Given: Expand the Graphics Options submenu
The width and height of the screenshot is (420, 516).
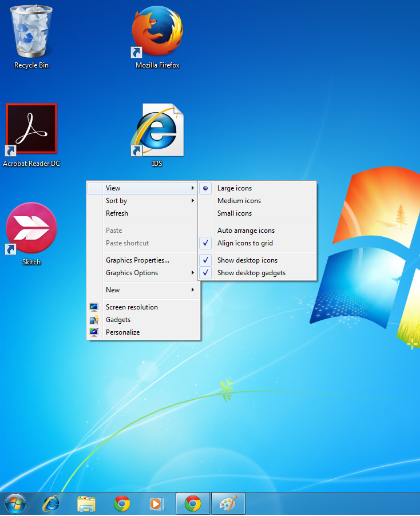Looking at the screenshot, I should tap(142, 273).
